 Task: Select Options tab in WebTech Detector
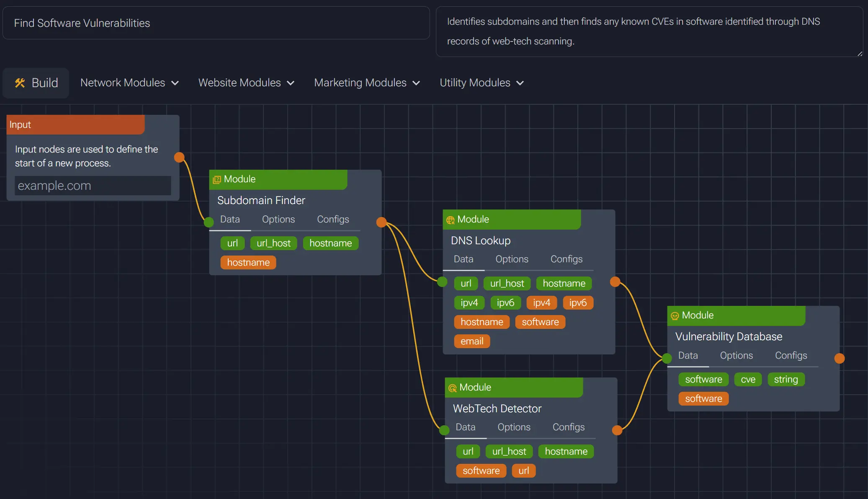point(514,427)
